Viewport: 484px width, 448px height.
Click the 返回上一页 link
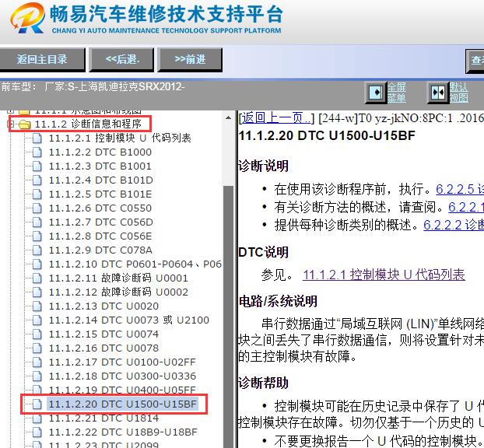[x=276, y=118]
